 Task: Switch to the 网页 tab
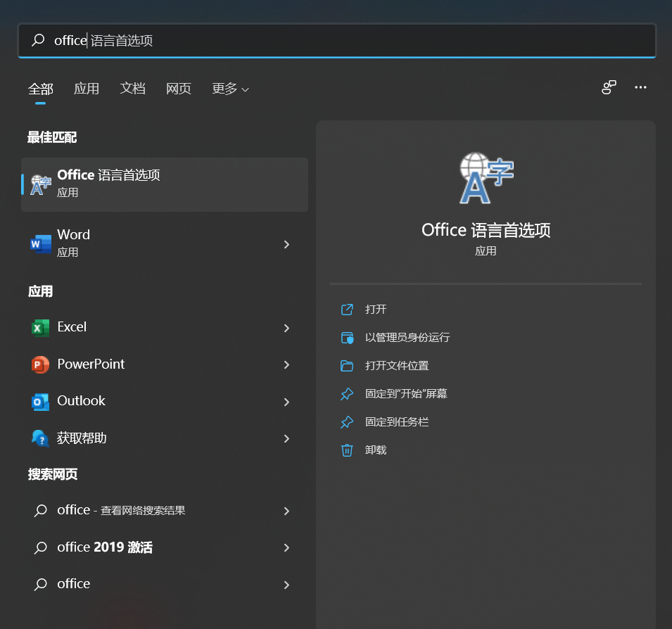179,89
